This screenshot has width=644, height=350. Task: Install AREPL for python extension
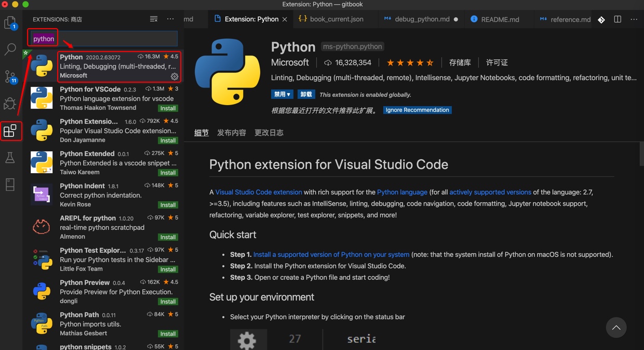coord(168,237)
